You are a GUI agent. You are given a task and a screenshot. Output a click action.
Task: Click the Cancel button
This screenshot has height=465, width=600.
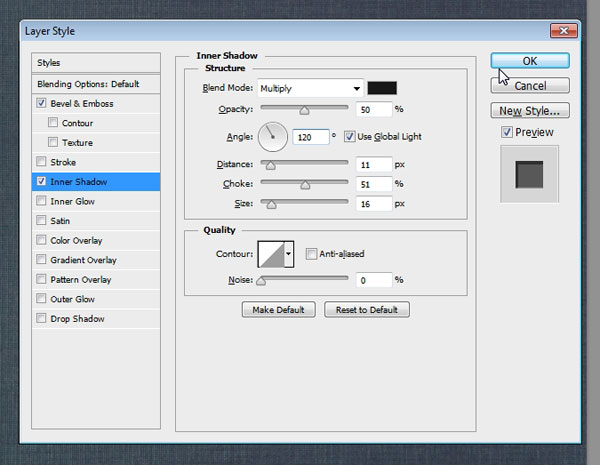point(529,86)
